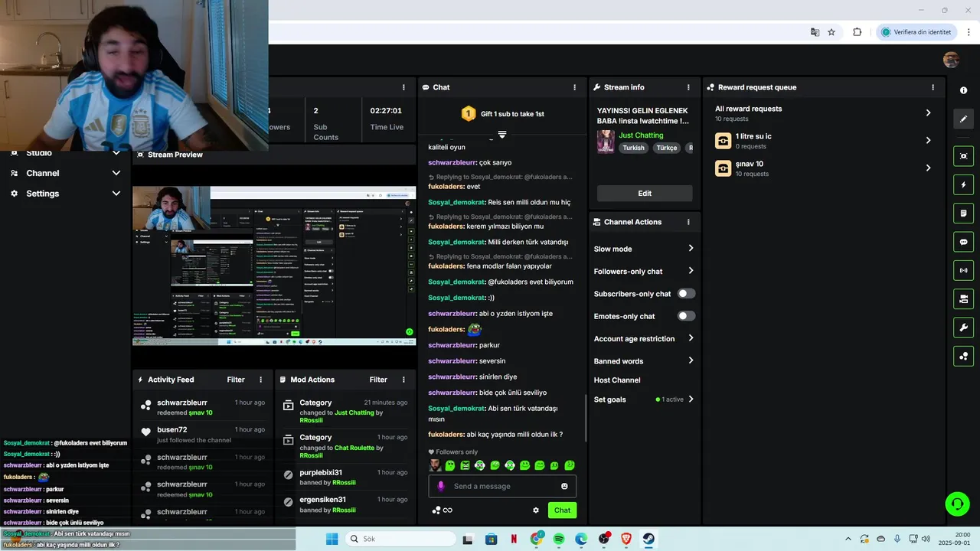
Task: Open Reward request queue three-dot menu
Action: click(x=933, y=87)
